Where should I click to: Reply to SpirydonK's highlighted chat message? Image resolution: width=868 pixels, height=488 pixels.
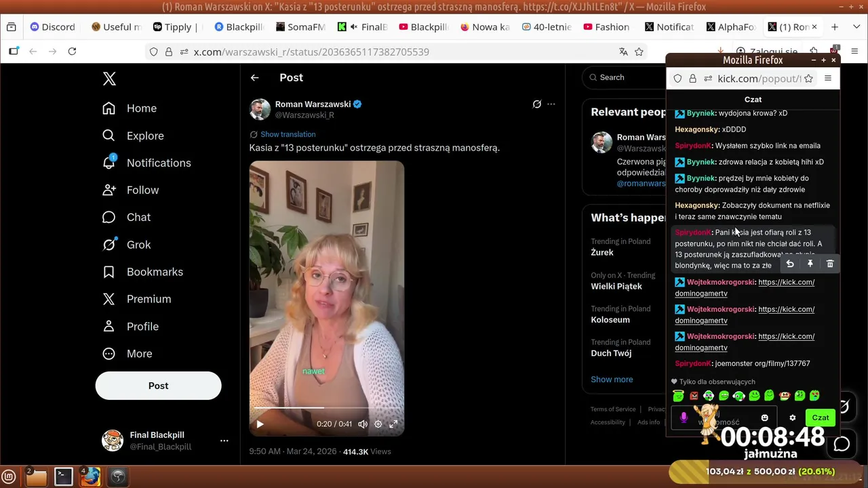tap(790, 264)
